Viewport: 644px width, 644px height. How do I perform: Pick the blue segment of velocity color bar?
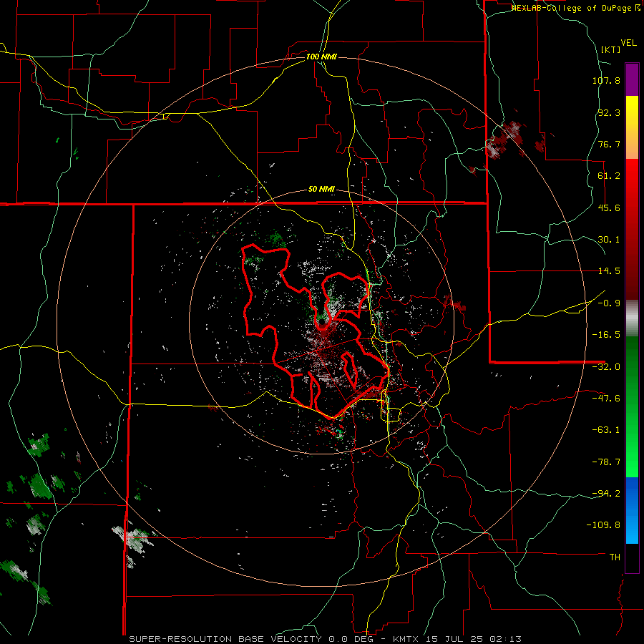[x=632, y=510]
